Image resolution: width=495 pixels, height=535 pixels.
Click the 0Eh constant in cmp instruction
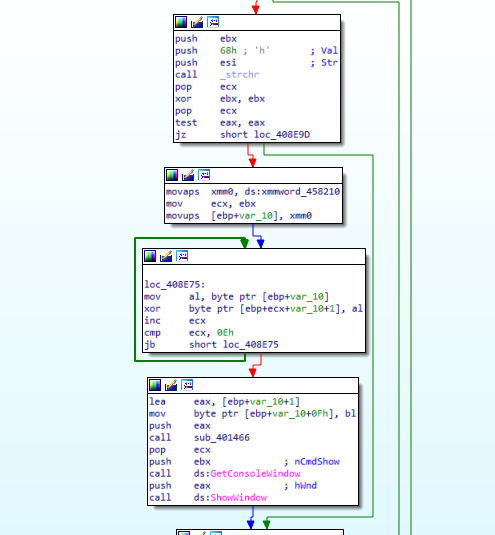coord(225,333)
